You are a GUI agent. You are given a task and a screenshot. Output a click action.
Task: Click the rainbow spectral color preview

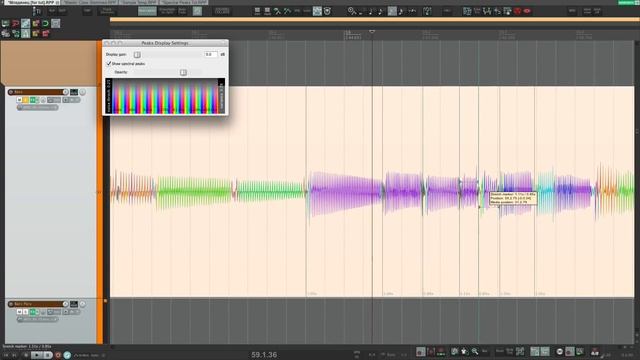pos(165,96)
